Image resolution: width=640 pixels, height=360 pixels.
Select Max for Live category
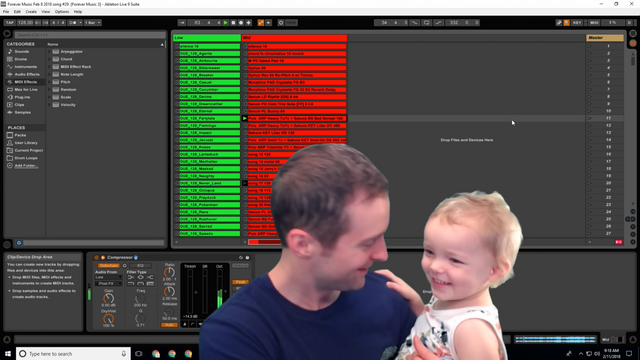26,89
